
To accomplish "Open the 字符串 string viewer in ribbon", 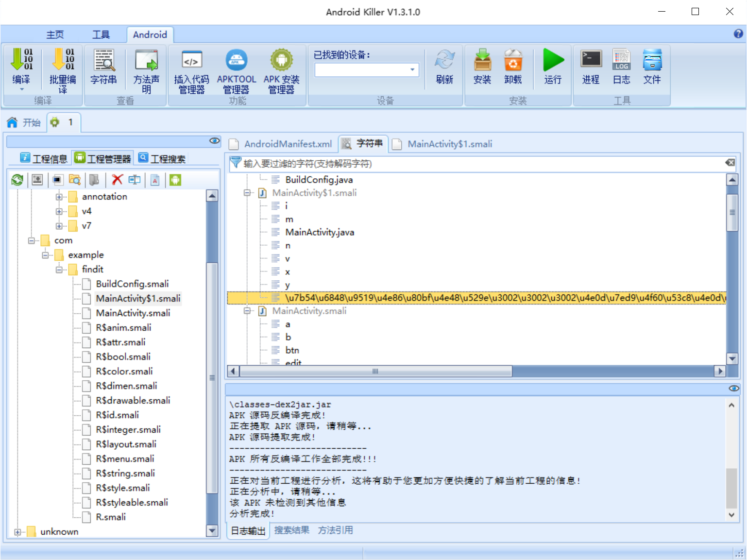I will 104,66.
